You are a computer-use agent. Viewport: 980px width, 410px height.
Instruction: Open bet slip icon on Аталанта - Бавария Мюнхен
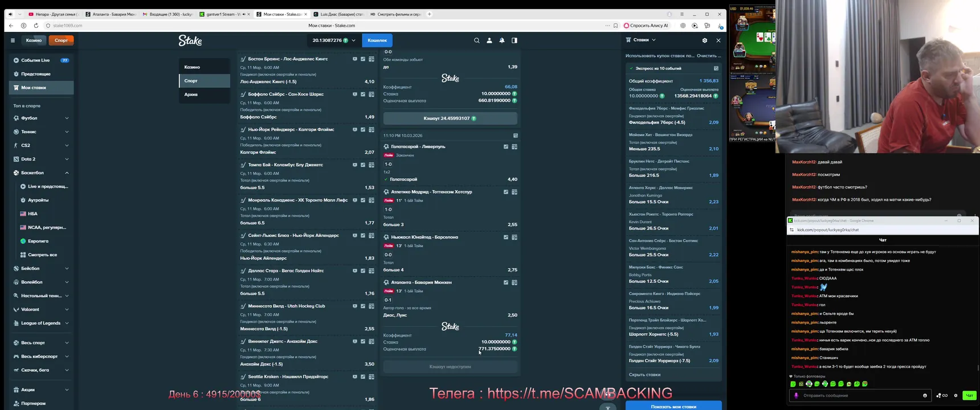pyautogui.click(x=514, y=282)
